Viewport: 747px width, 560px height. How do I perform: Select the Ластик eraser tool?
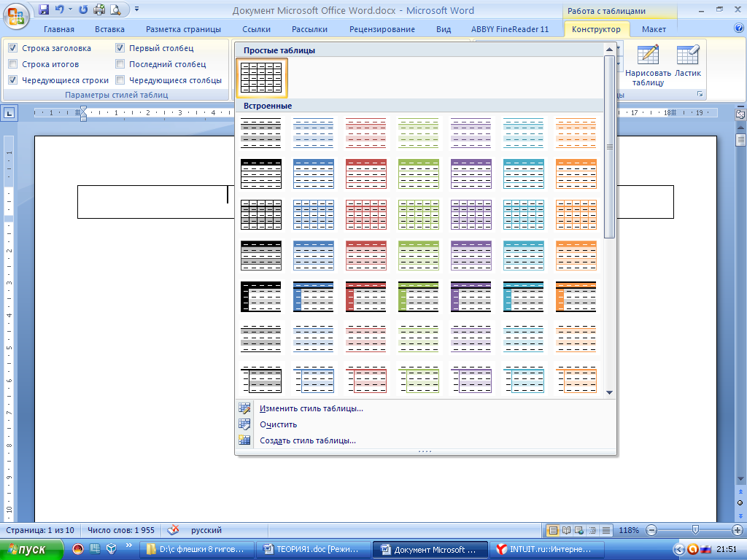688,61
